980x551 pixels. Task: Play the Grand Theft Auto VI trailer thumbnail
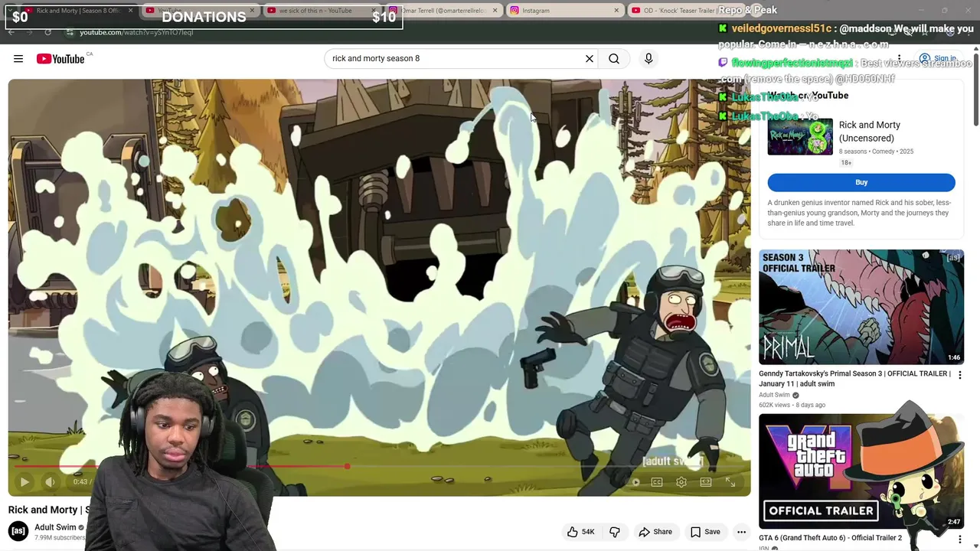[861, 471]
